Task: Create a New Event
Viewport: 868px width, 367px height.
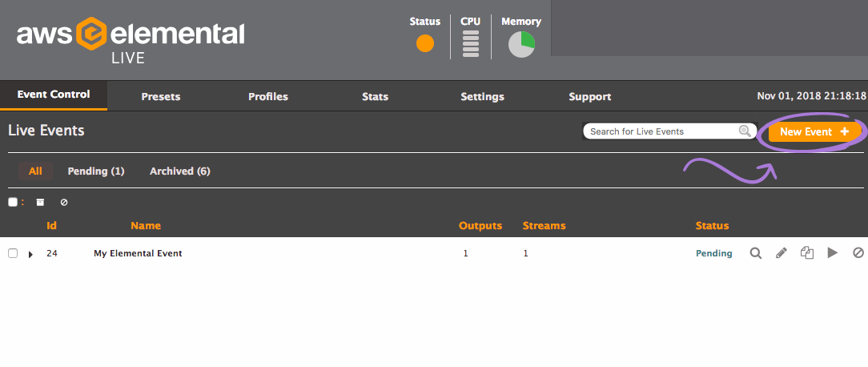Action: coord(814,132)
